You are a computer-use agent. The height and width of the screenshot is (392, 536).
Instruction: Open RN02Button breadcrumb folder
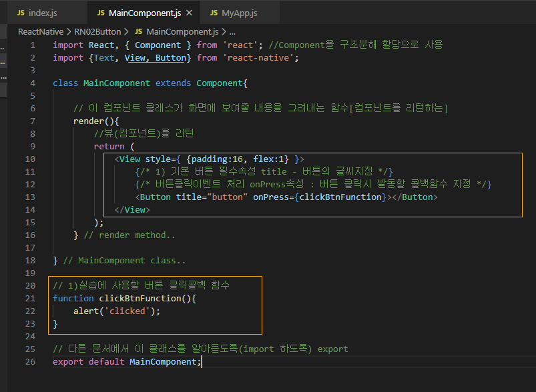(97, 32)
